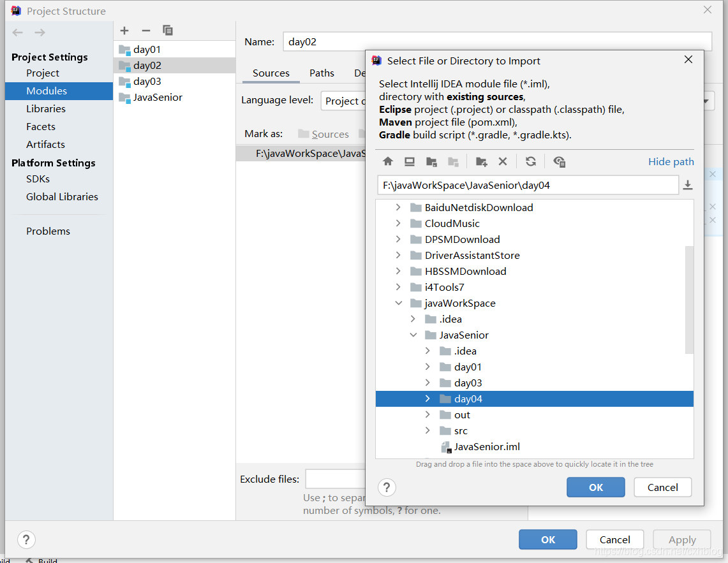Select the JavaSenior module in module list

point(175,98)
